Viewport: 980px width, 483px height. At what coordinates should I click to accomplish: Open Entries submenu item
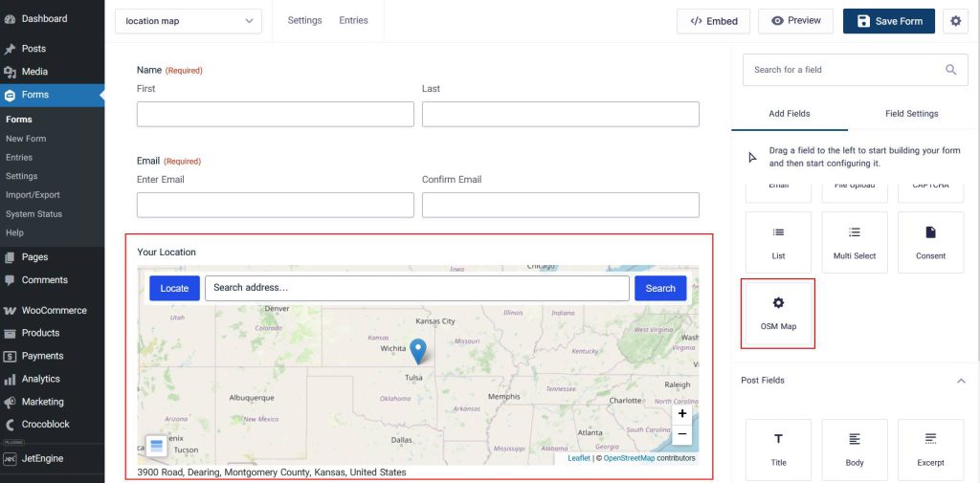coord(19,158)
